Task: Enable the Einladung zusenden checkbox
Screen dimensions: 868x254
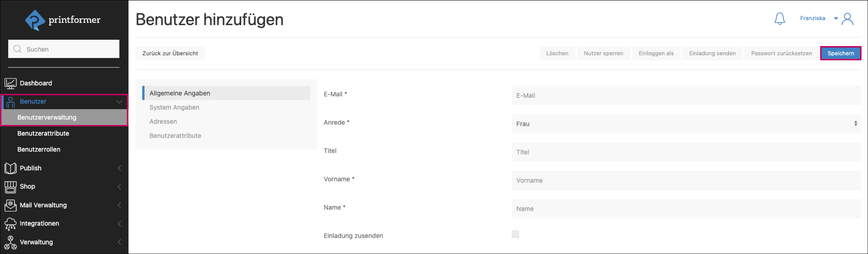Action: click(x=515, y=234)
